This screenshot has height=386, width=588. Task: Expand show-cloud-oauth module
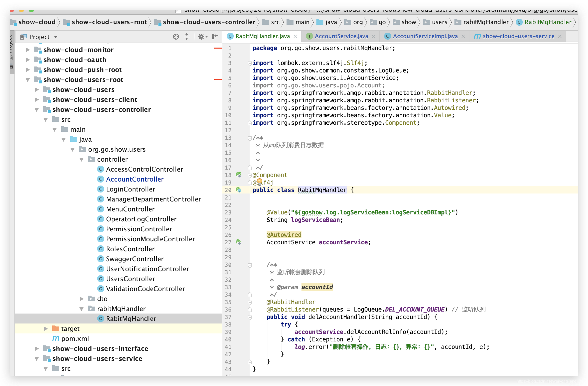click(x=28, y=60)
